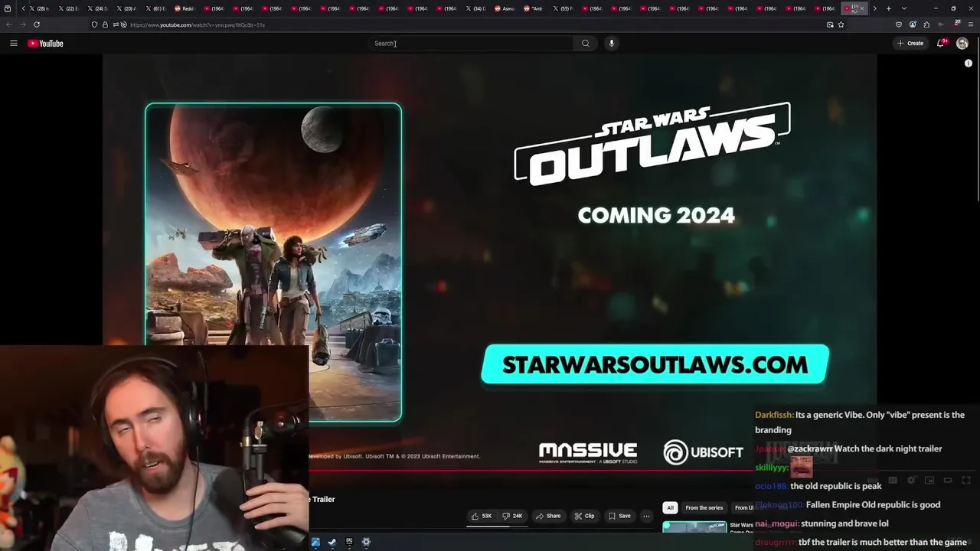Screen dimensions: 980x551
Task: Open picture-in-picture icon in address bar
Action: click(x=830, y=24)
